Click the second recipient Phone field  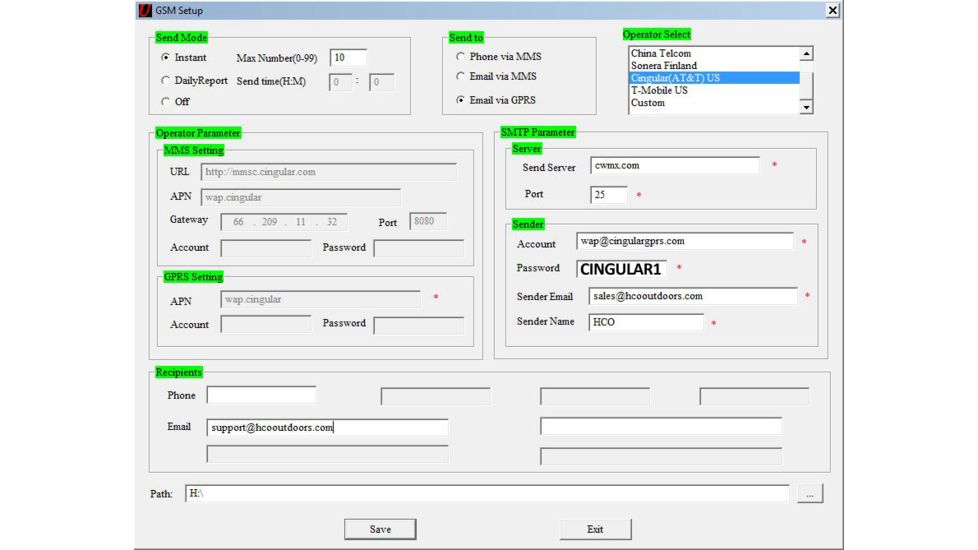435,397
